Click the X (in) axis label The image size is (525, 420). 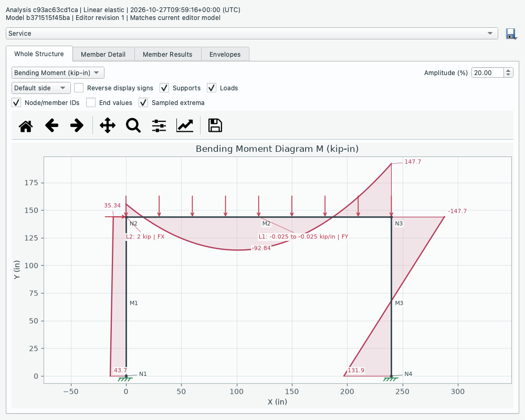(x=277, y=402)
